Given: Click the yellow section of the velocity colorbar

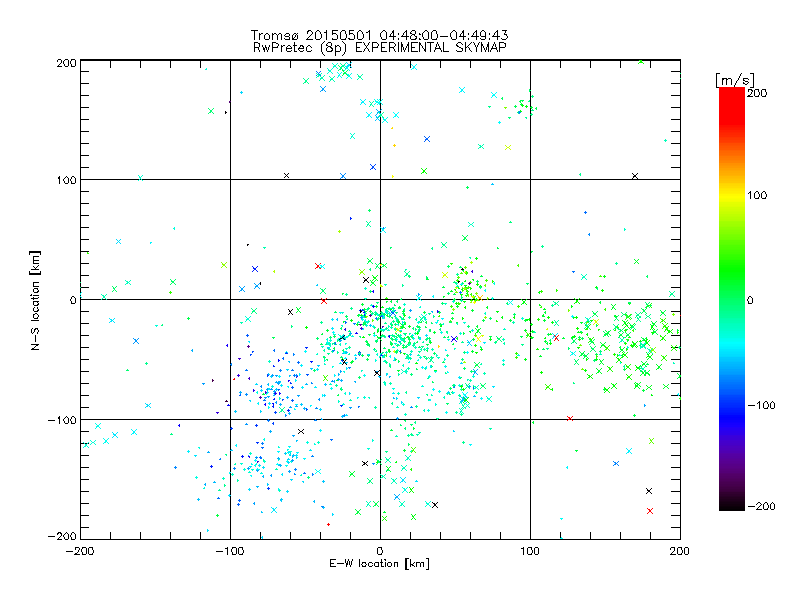Looking at the screenshot, I should 732,196.
